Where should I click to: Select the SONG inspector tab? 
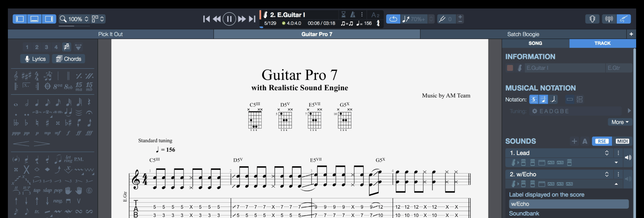click(x=535, y=43)
